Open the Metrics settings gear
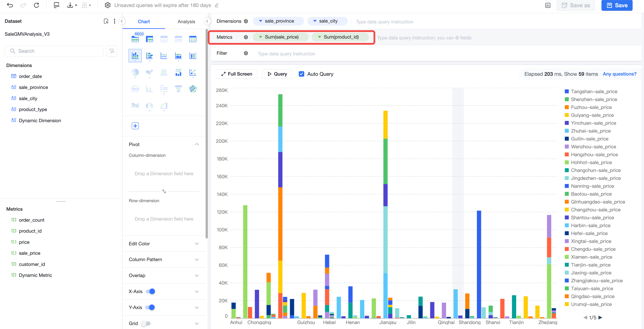Image resolution: width=644 pixels, height=329 pixels. (x=246, y=37)
